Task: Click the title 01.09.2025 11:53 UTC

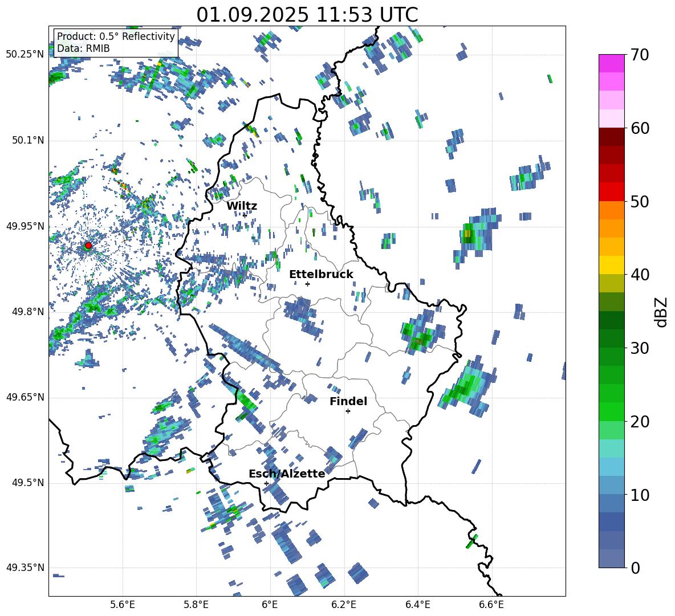Action: click(307, 15)
